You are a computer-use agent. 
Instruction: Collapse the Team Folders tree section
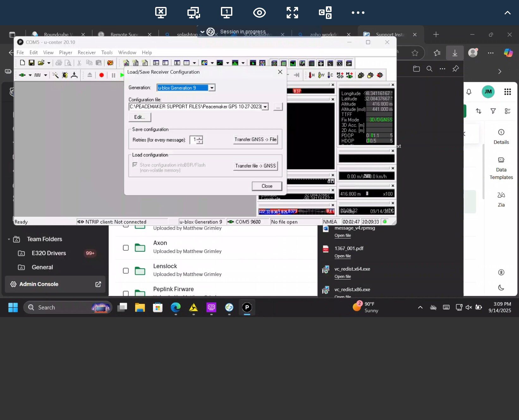point(9,239)
